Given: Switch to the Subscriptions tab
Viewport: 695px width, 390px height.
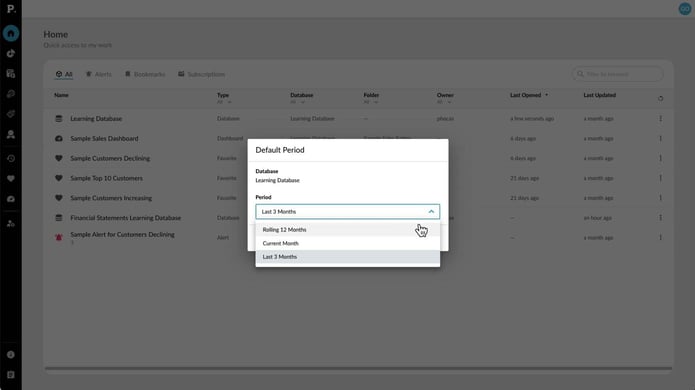Looking at the screenshot, I should pyautogui.click(x=202, y=74).
